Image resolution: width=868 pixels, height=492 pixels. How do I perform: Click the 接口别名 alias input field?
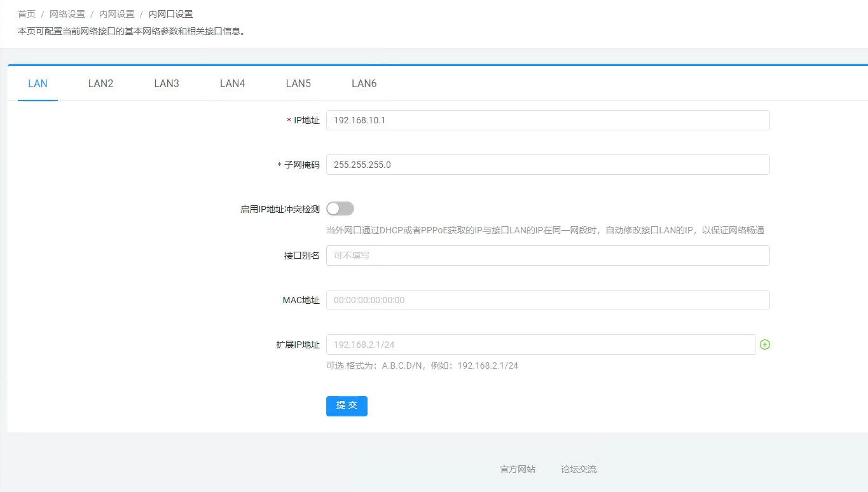[x=547, y=255]
